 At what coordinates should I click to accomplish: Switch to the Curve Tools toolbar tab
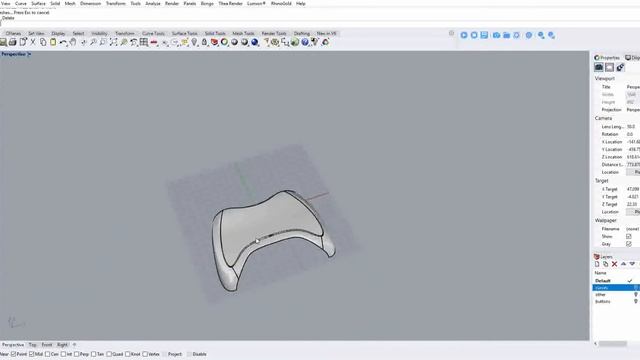point(153,33)
